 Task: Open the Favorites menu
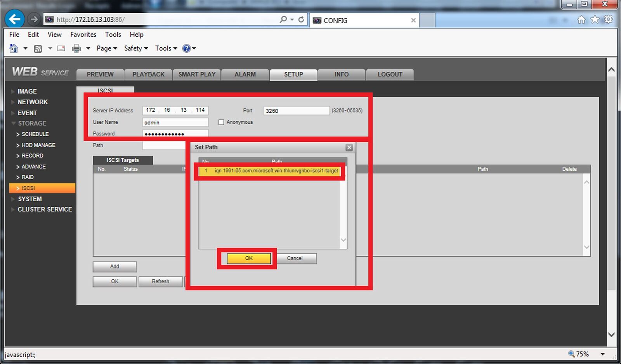[x=83, y=35]
